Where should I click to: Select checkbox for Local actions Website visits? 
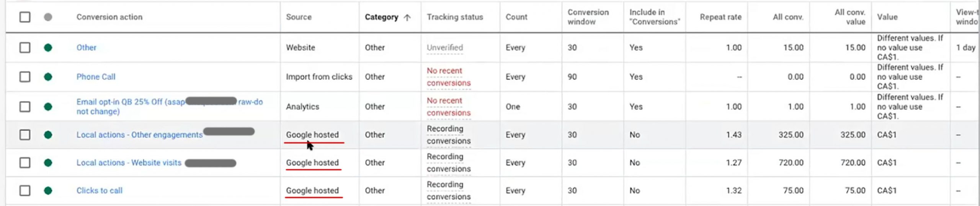tap(25, 163)
